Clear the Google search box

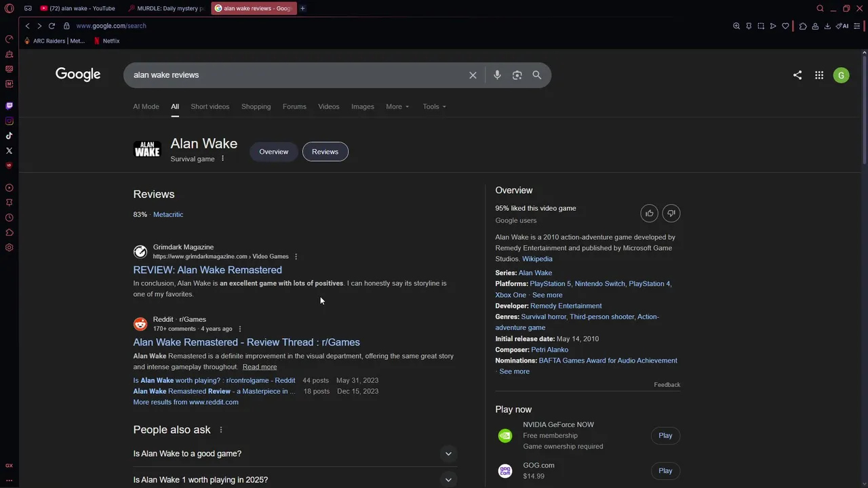473,75
